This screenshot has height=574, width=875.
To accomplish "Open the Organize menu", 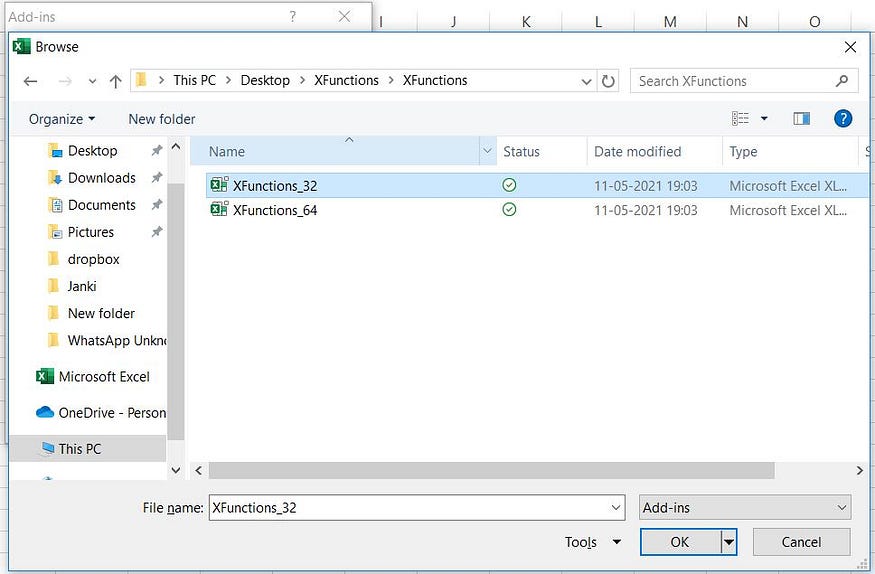I will click(62, 119).
